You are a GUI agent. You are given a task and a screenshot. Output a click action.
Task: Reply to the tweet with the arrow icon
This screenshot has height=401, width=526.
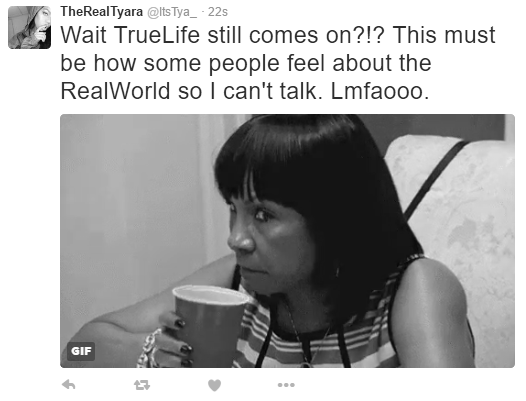[x=69, y=385]
